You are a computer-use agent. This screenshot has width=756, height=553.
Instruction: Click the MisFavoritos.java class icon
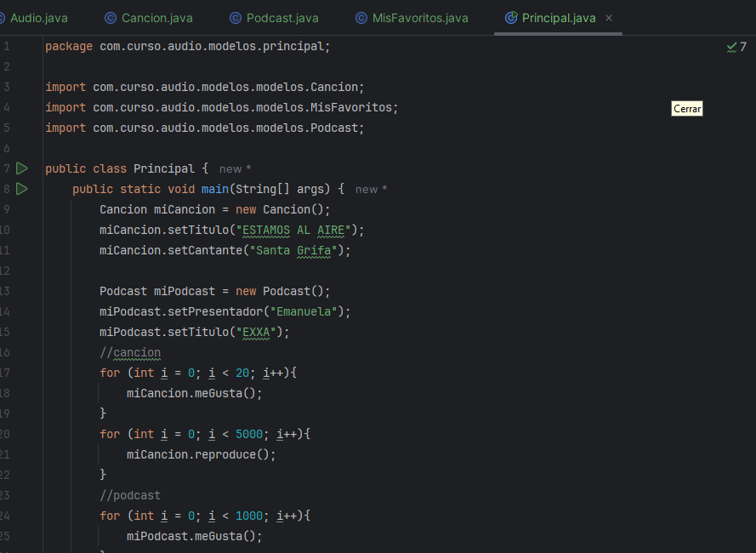point(361,19)
